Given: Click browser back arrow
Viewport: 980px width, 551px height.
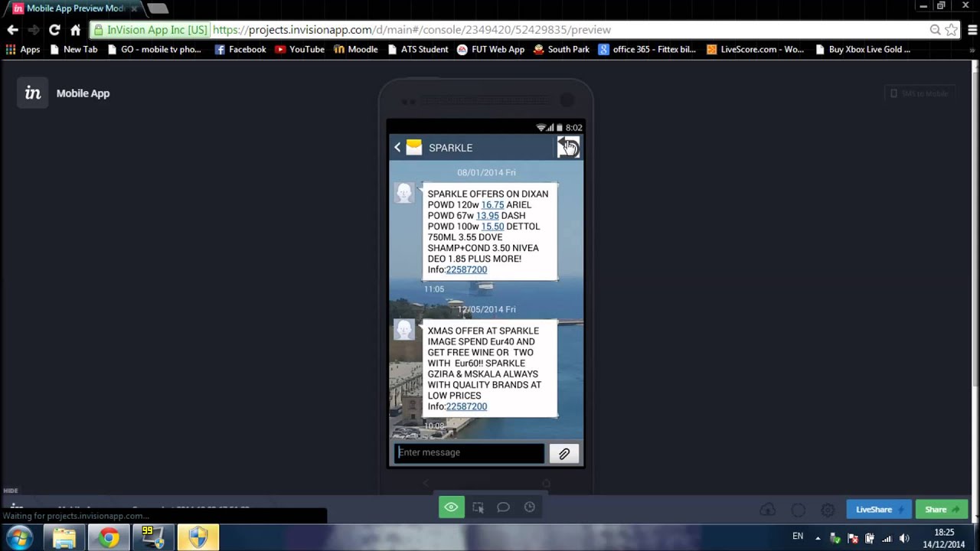Looking at the screenshot, I should pyautogui.click(x=12, y=30).
